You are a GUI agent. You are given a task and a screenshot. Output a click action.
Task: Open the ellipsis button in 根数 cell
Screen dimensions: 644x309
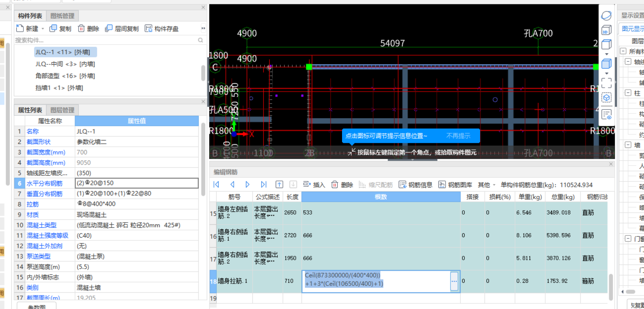coord(454,281)
